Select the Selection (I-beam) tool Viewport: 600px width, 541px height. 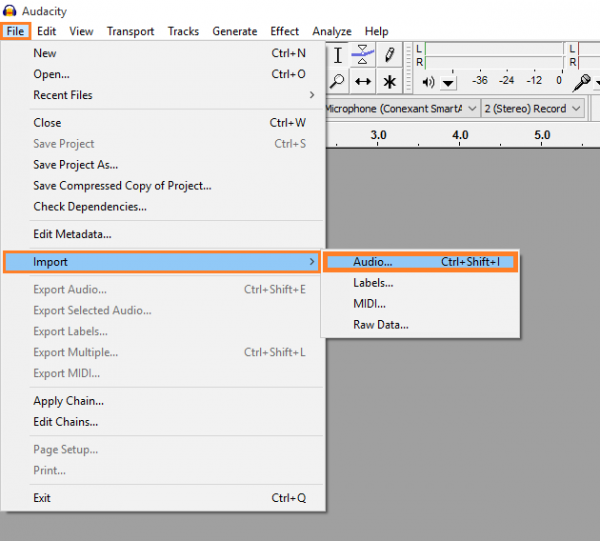pyautogui.click(x=338, y=55)
